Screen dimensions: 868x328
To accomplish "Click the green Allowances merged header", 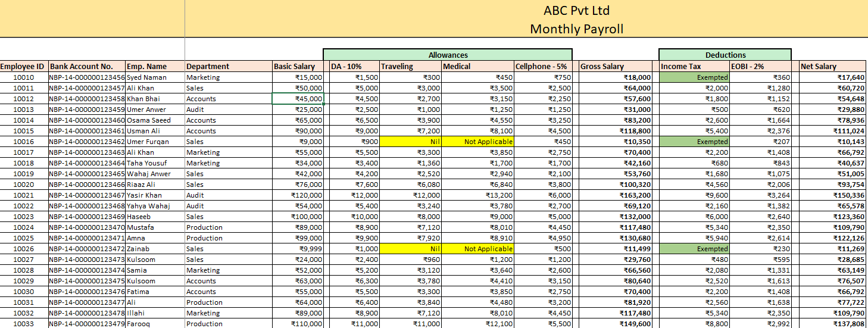I will 448,55.
